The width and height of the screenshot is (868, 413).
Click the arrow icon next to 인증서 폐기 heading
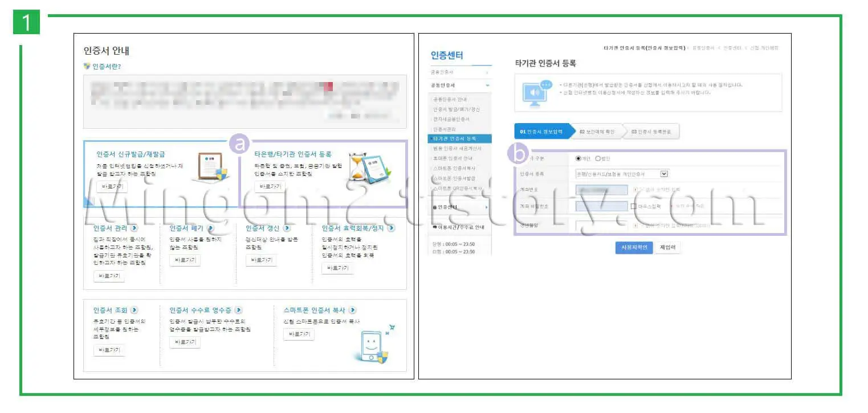210,227
